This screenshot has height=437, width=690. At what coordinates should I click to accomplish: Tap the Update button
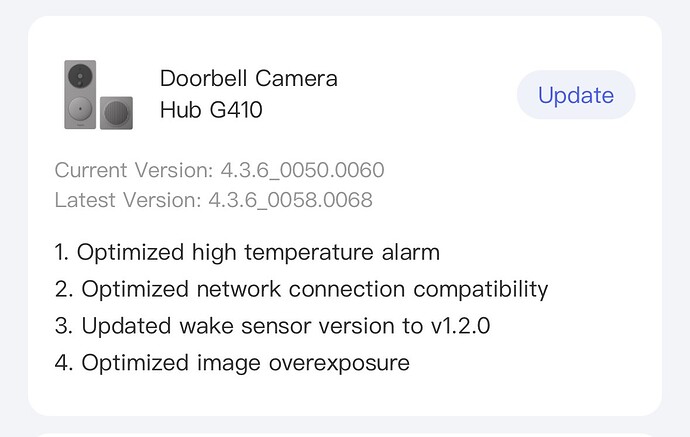[x=576, y=95]
